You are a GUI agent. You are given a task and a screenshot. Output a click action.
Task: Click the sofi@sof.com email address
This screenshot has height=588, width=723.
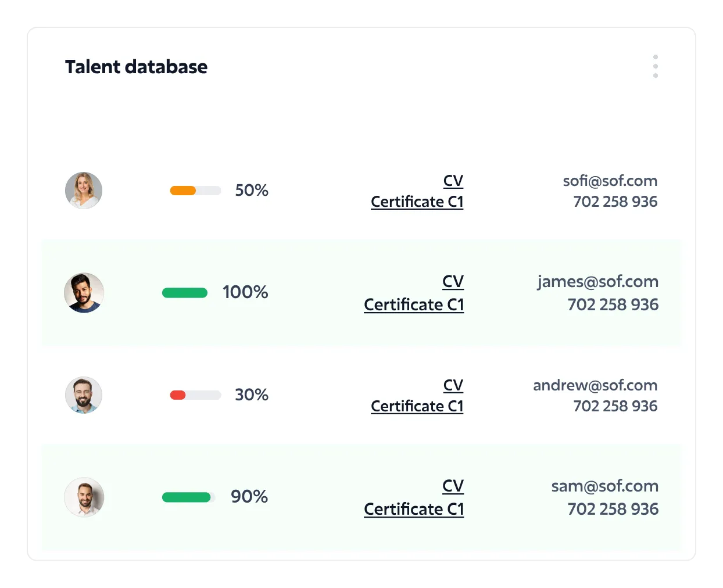pos(610,181)
